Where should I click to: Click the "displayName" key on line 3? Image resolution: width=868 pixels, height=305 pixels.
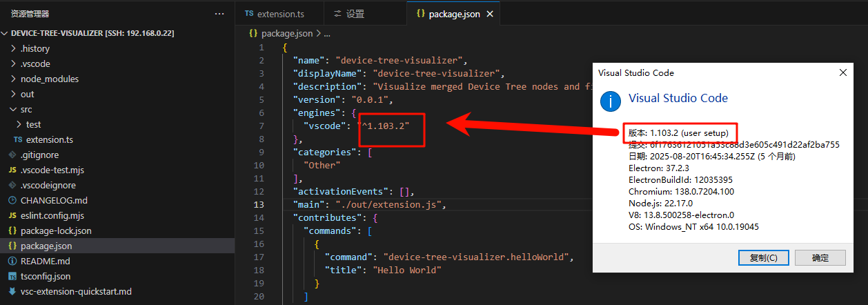point(327,73)
